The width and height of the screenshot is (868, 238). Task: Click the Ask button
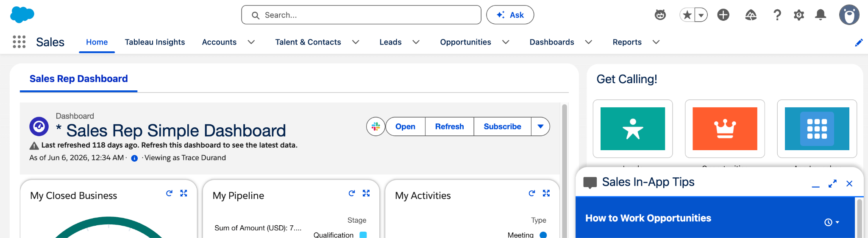click(x=510, y=15)
